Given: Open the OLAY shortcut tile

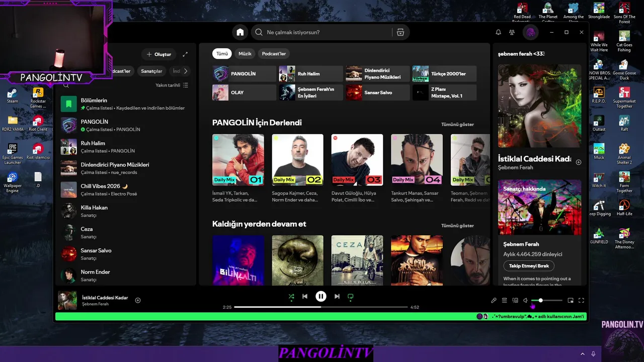Looking at the screenshot, I should pyautogui.click(x=244, y=93).
